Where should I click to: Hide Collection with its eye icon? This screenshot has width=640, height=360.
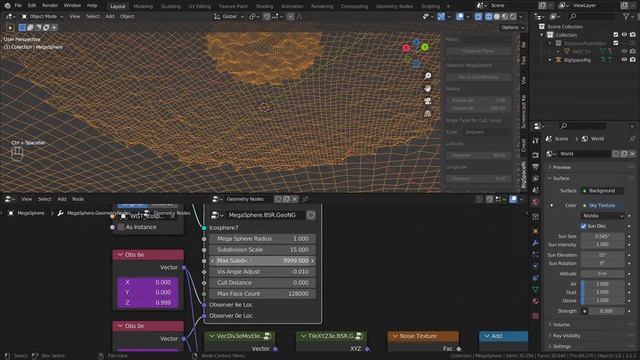624,35
